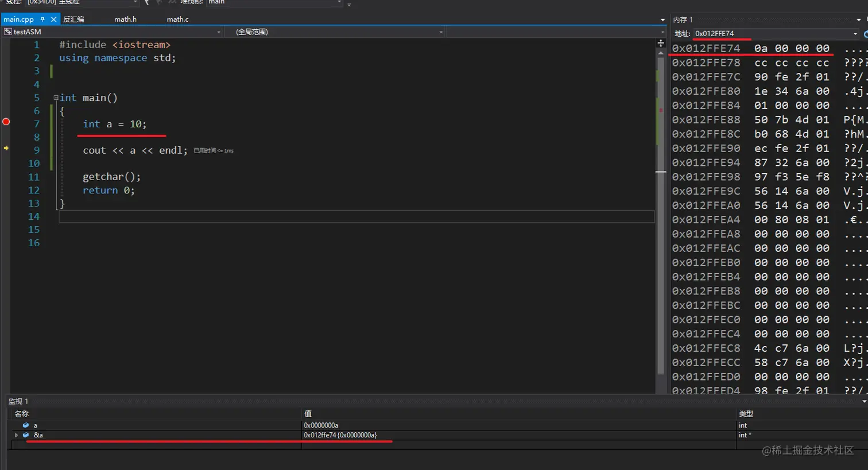Expand the &a watch entry
Viewport: 868px width, 470px height.
pos(16,435)
